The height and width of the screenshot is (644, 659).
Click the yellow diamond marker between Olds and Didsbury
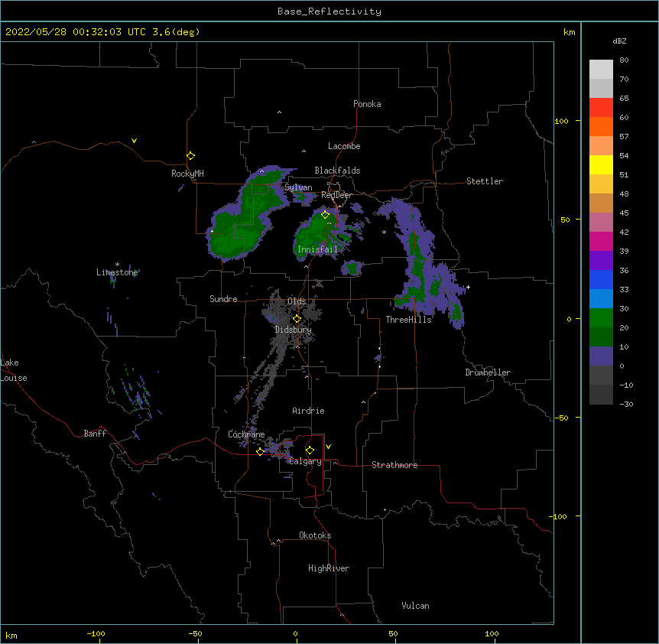(x=297, y=319)
